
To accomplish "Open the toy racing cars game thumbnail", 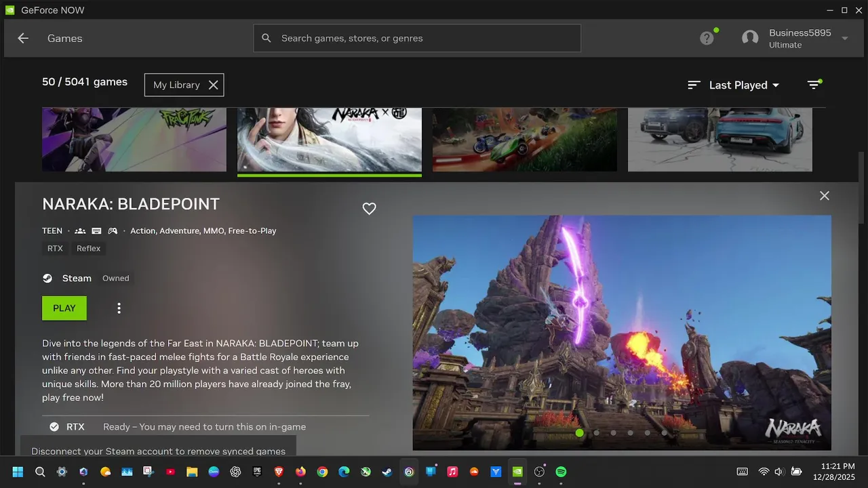I will click(525, 140).
